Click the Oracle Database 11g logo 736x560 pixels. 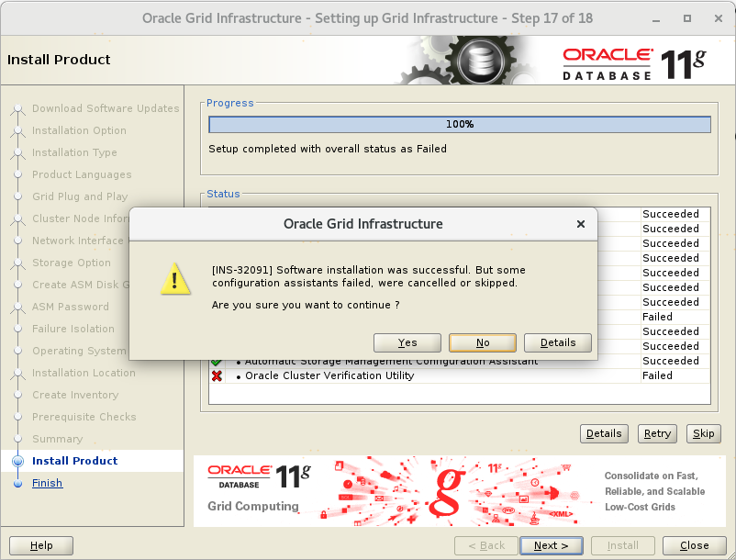click(634, 63)
